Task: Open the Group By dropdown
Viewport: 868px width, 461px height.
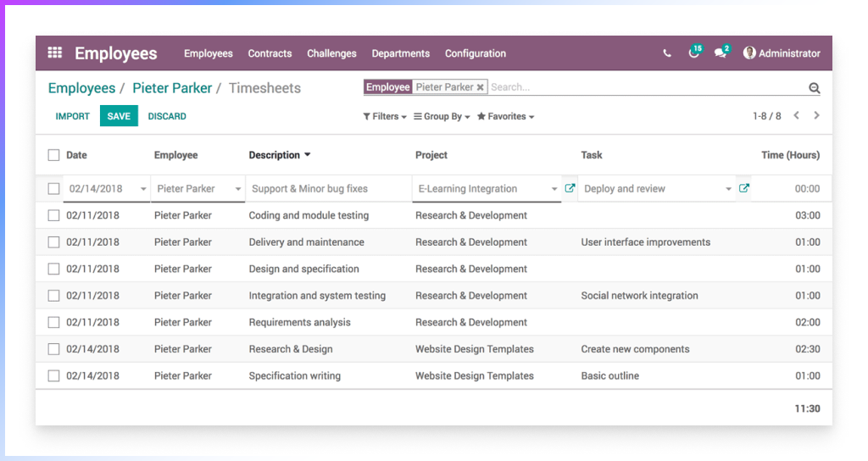Action: coord(442,117)
